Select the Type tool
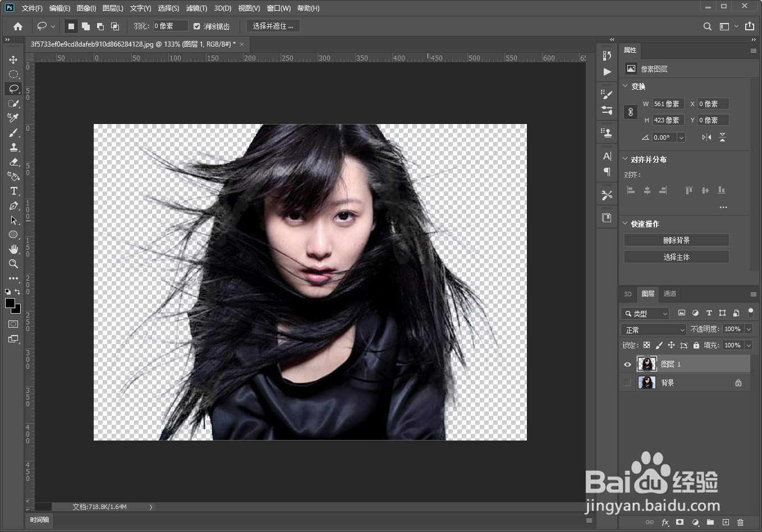Viewport: 762px width, 532px height. (x=13, y=191)
